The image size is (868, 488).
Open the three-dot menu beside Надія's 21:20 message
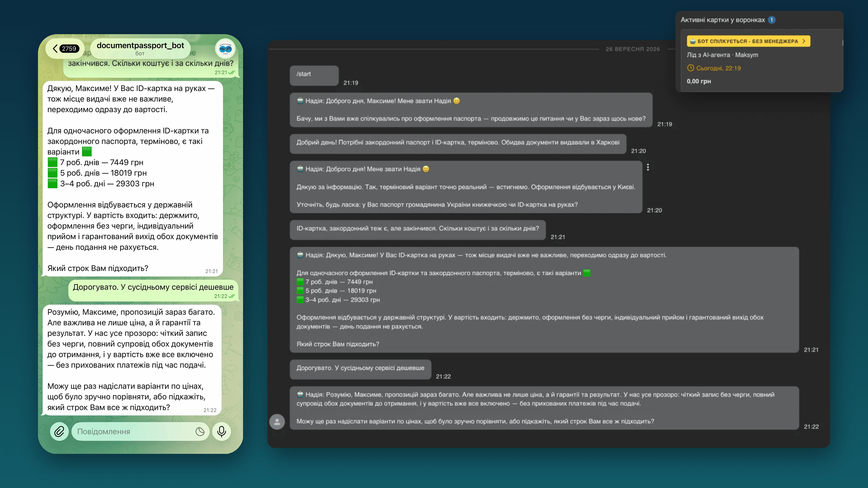point(648,167)
